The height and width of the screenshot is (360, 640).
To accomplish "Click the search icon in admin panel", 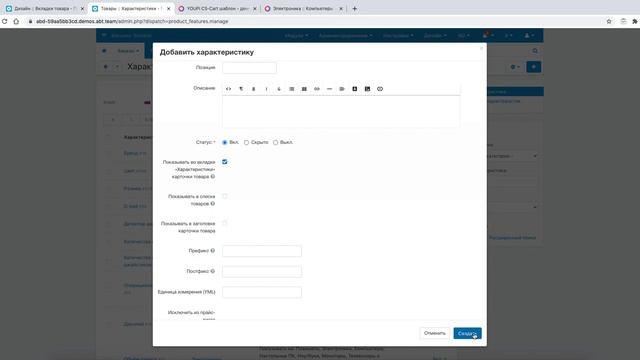I will point(535,51).
